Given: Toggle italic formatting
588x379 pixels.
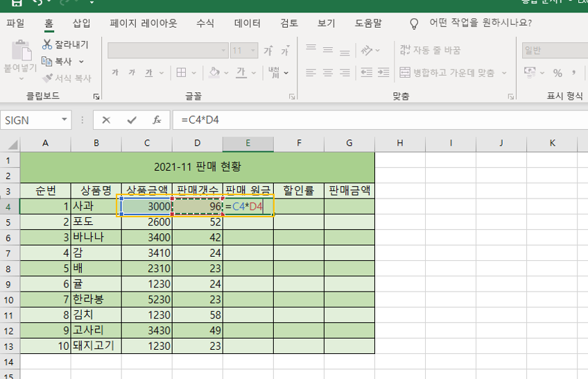Looking at the screenshot, I should (x=132, y=72).
